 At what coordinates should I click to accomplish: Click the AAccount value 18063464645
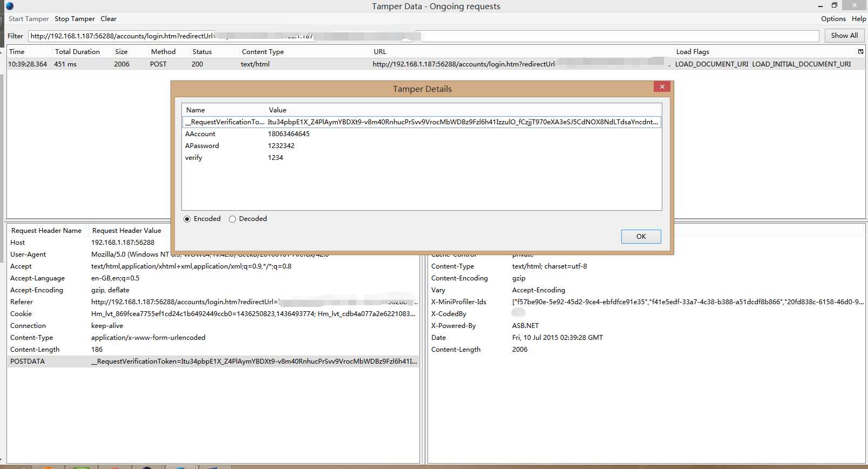point(289,134)
